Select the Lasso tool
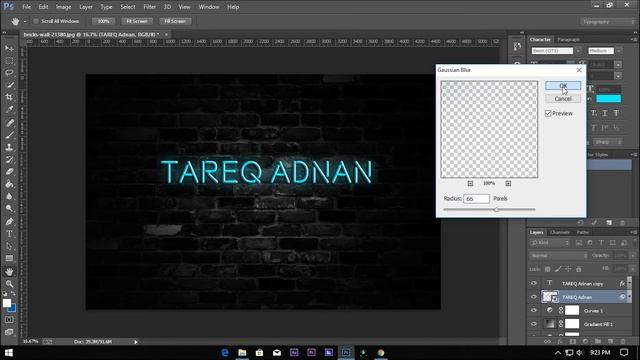The width and height of the screenshot is (640, 360). pyautogui.click(x=9, y=73)
